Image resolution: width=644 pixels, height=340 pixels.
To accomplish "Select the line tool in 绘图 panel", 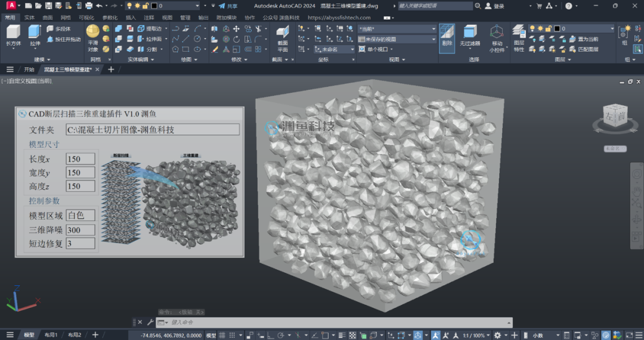I will 186,39.
